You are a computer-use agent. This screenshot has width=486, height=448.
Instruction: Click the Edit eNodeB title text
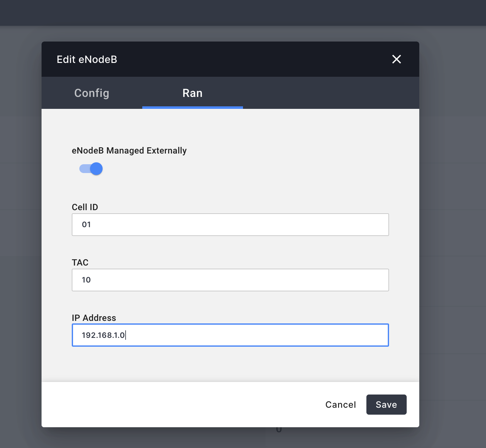[87, 59]
